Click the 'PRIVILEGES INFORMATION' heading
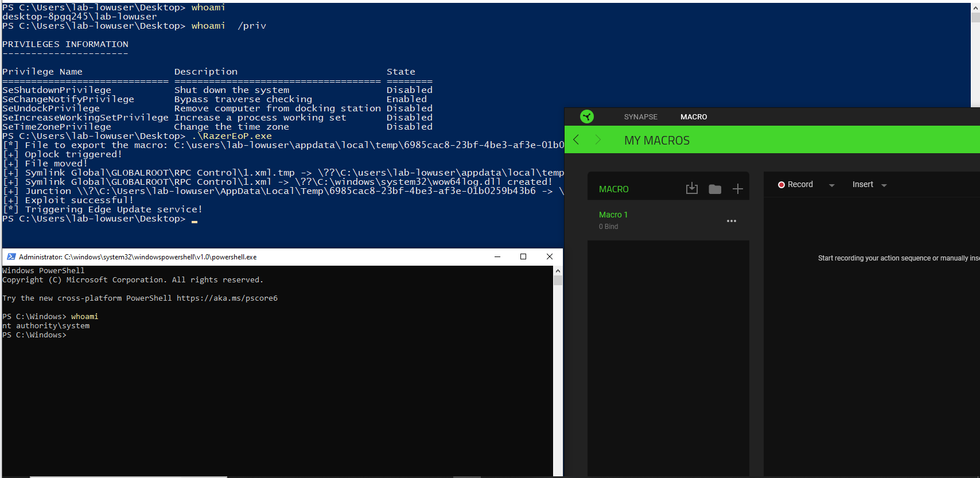Image resolution: width=980 pixels, height=478 pixels. [65, 44]
